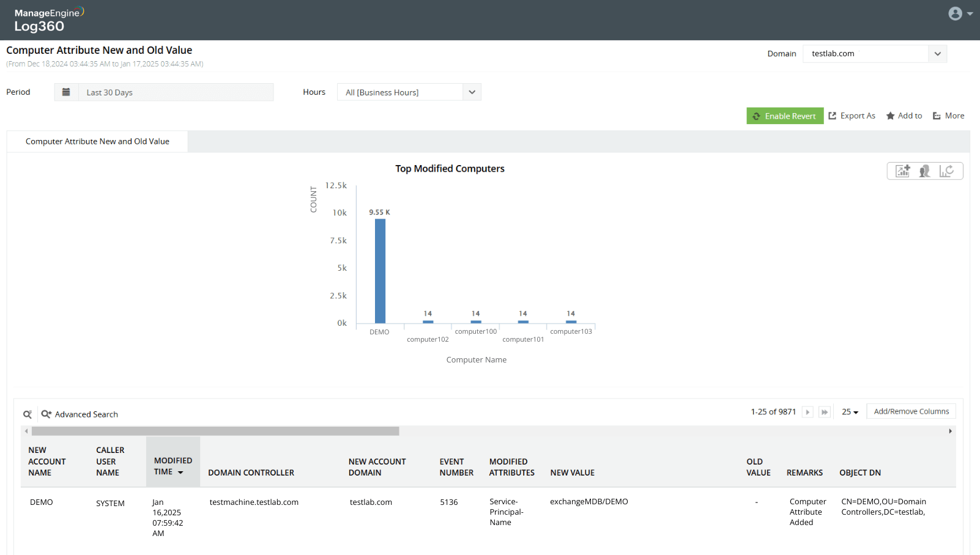Click the chart refresh arrow icon

946,171
